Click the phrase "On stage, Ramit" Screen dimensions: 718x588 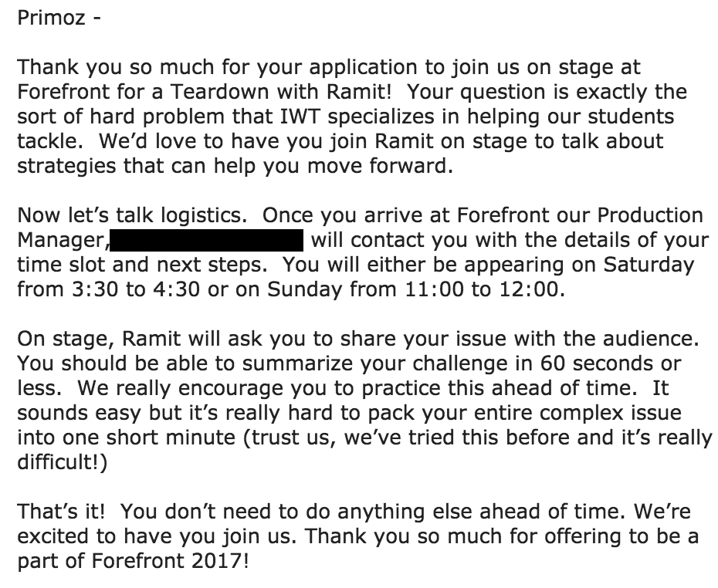(x=100, y=339)
